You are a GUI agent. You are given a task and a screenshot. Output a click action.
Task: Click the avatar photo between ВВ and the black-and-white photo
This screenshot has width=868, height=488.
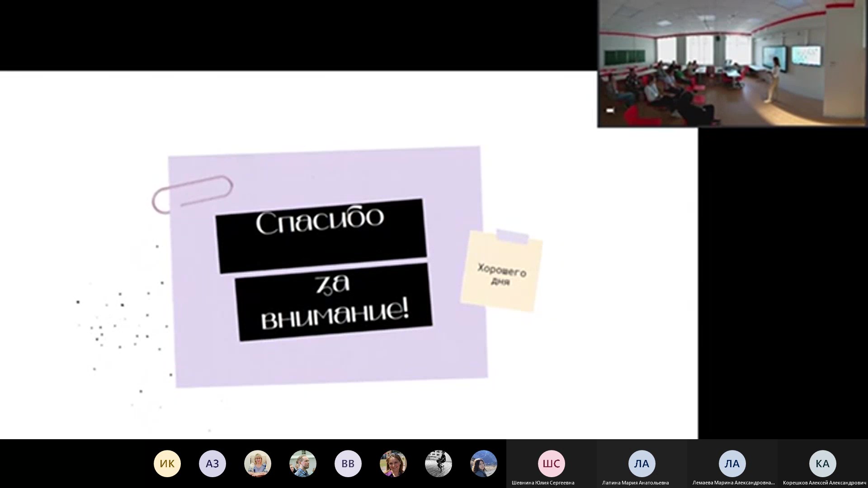[393, 464]
